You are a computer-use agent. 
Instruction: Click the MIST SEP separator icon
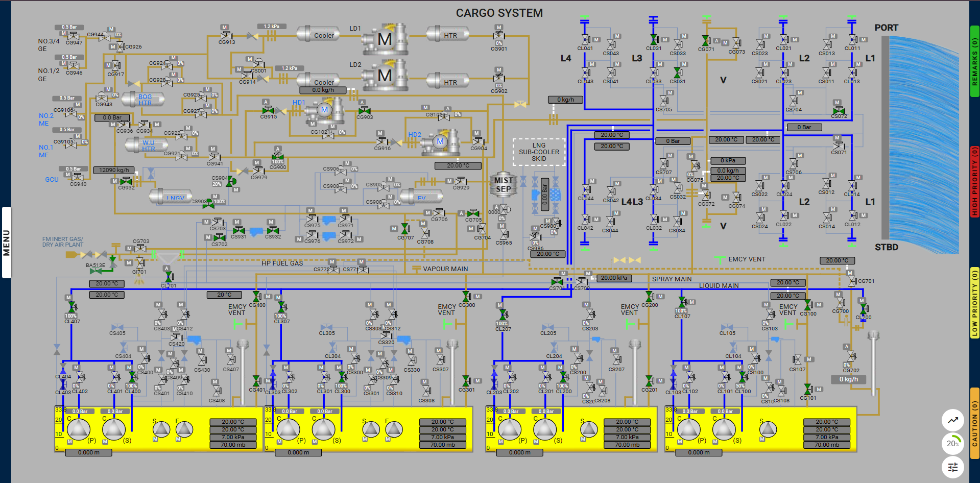click(504, 185)
